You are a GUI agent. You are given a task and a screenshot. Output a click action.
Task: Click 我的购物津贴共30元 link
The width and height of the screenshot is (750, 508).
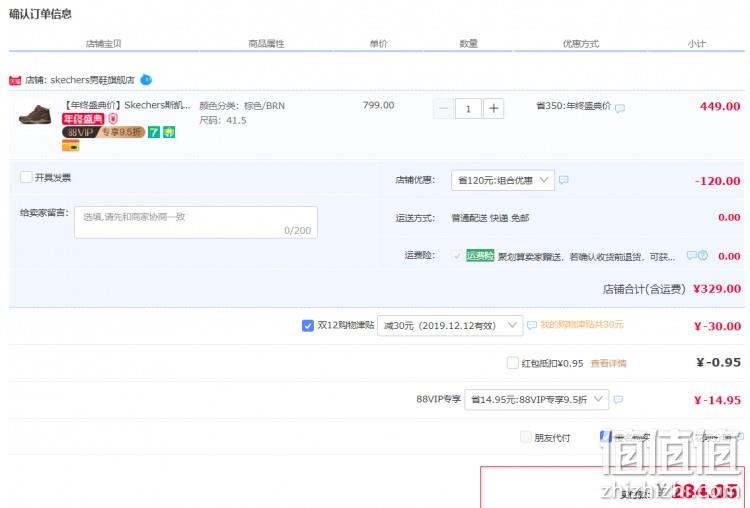582,325
